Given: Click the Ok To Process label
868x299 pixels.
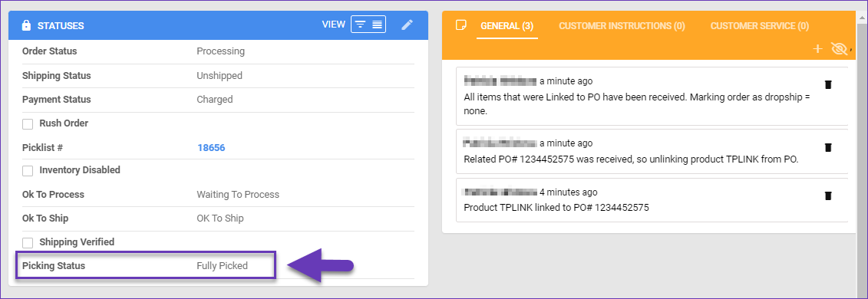Looking at the screenshot, I should (53, 195).
